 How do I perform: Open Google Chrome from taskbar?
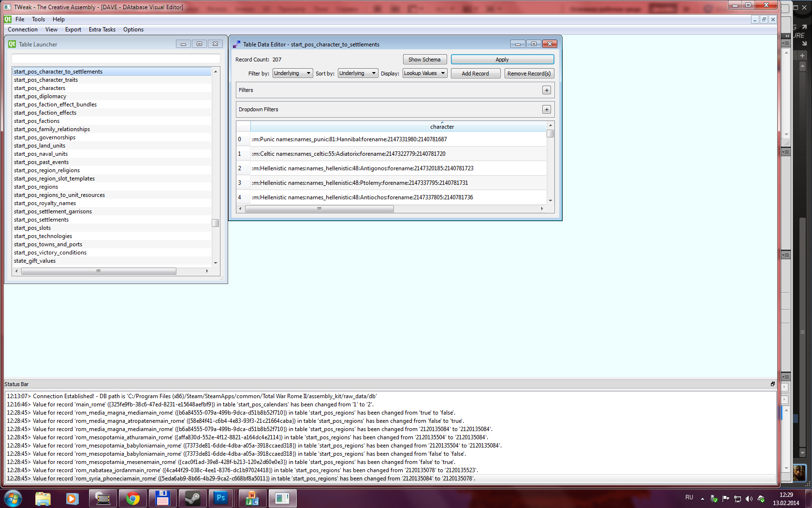133,498
